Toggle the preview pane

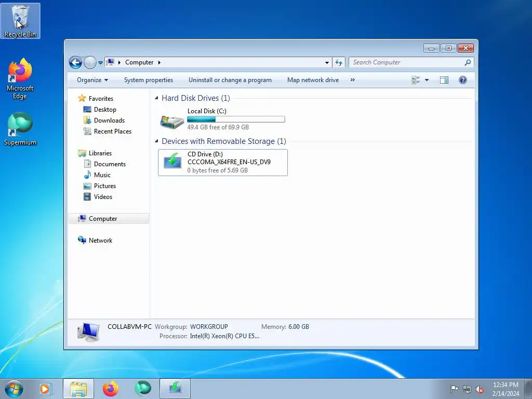click(x=444, y=80)
